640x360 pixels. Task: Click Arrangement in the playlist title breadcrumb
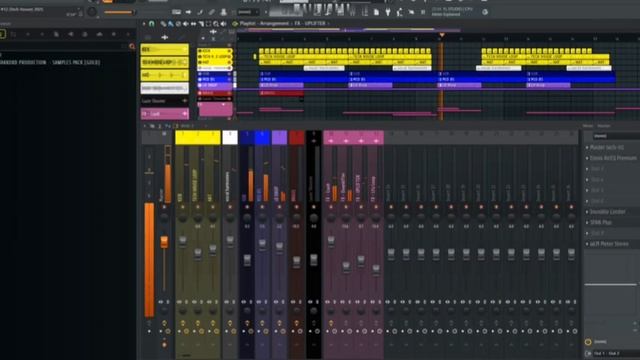pyautogui.click(x=274, y=24)
